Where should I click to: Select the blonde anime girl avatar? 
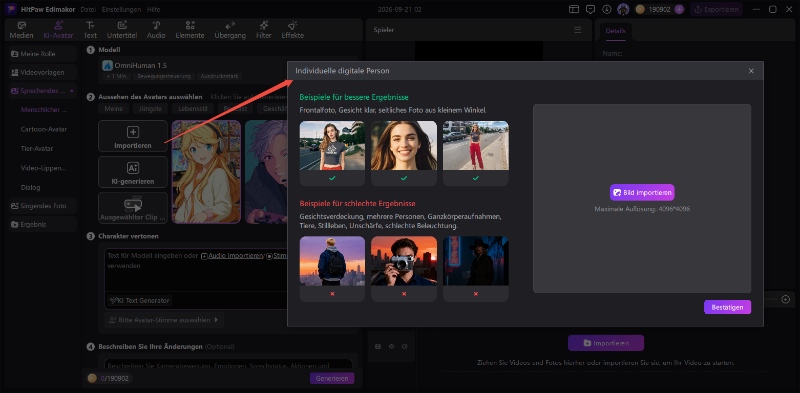(206, 172)
